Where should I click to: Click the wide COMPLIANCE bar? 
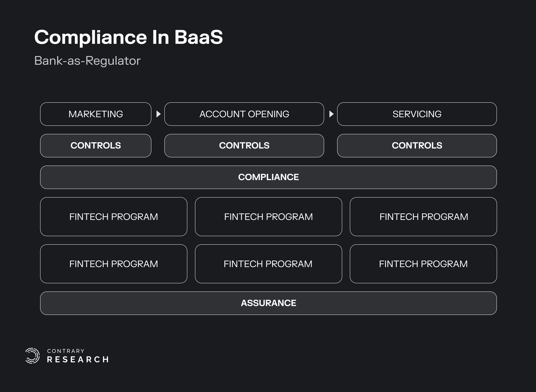pos(268,177)
